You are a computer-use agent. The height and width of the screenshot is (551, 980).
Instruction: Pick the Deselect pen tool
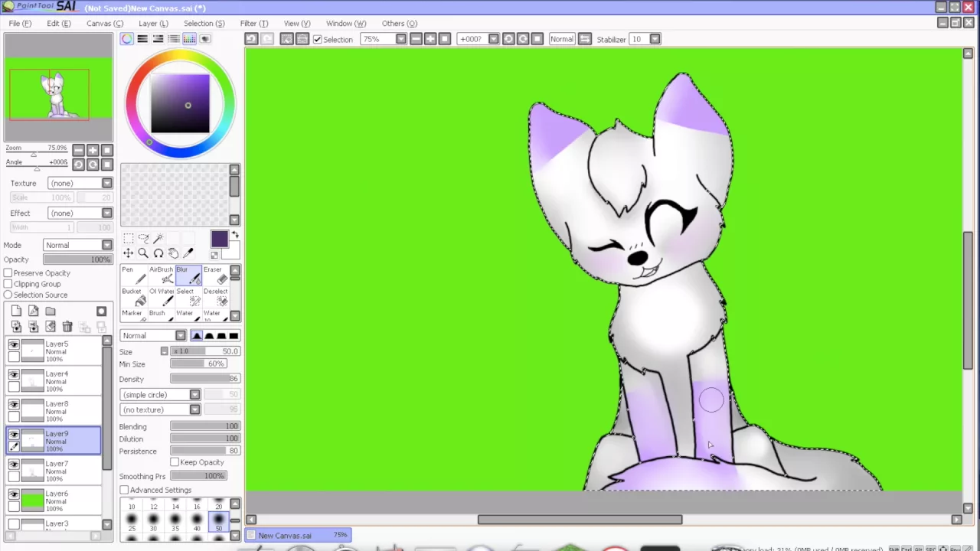click(x=215, y=297)
